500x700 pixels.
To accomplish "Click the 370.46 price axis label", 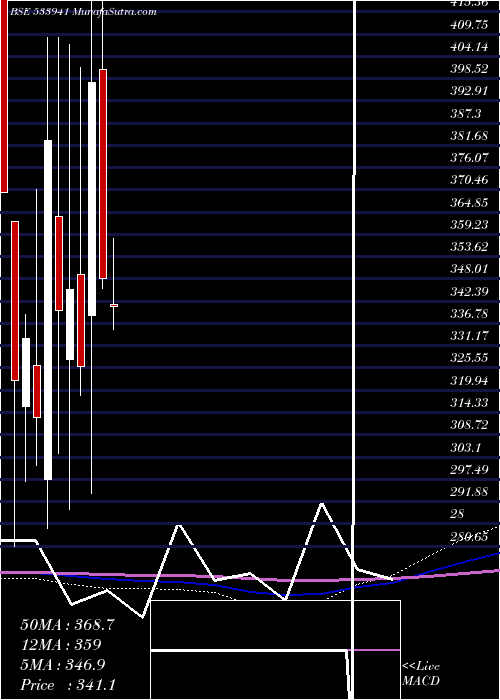I will [469, 180].
